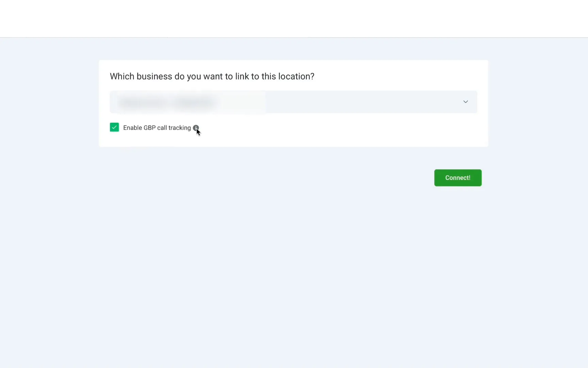Uncheck Enable GBP call tracking checkbox

tap(114, 127)
